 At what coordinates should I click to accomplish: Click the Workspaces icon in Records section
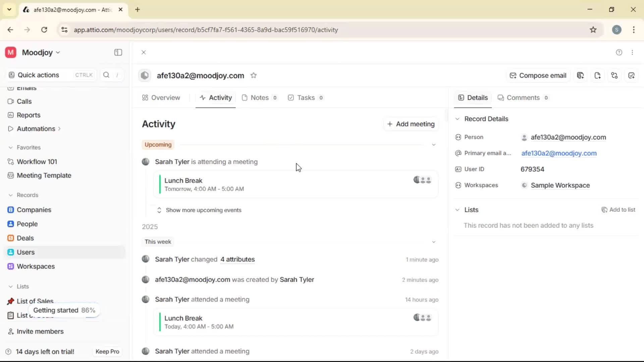(x=11, y=266)
